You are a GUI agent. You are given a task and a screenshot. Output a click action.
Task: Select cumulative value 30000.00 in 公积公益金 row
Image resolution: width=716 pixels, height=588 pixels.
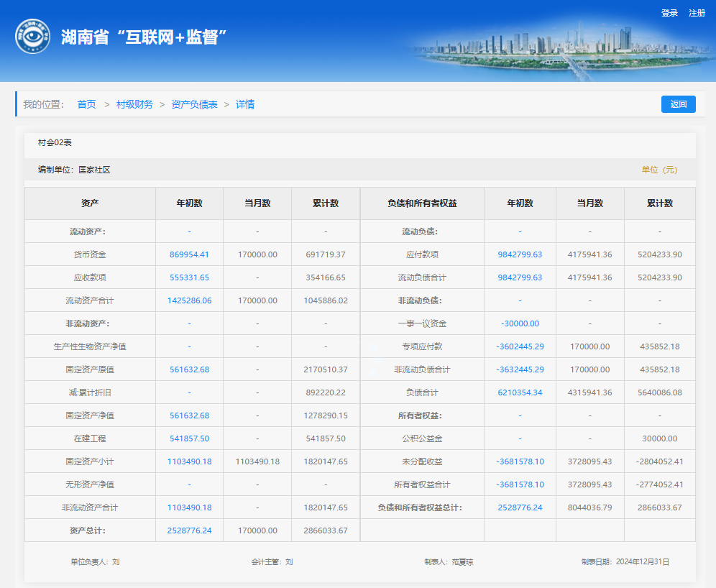(659, 438)
